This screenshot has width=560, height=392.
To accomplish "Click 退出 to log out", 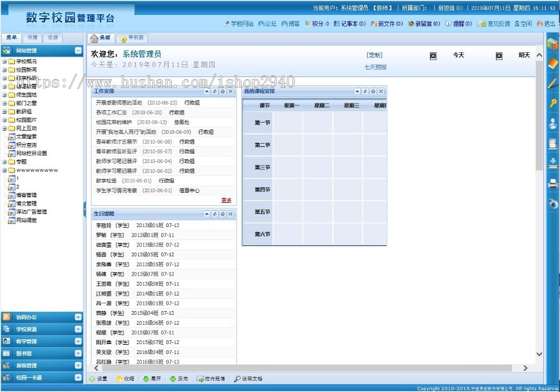I will [x=548, y=24].
